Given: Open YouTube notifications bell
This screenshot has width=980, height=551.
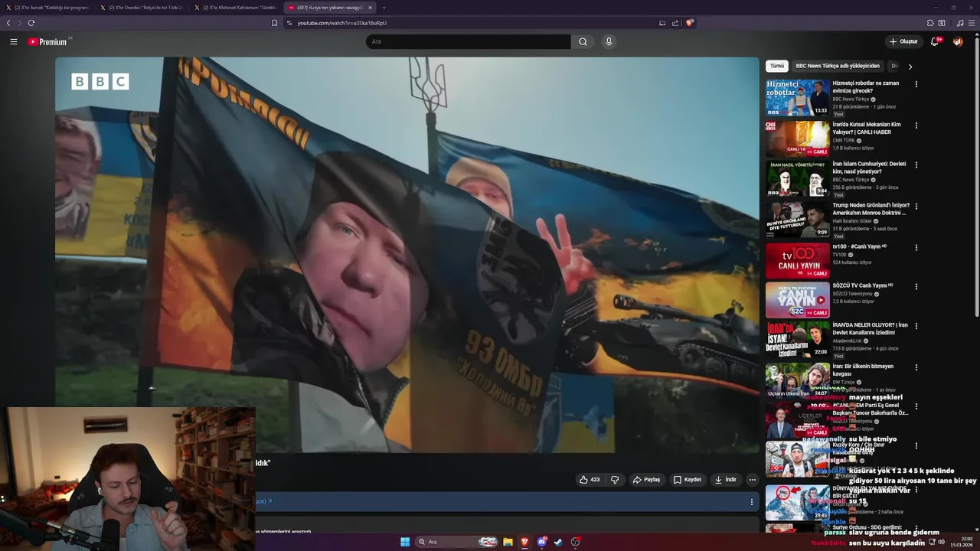Looking at the screenshot, I should pos(935,41).
